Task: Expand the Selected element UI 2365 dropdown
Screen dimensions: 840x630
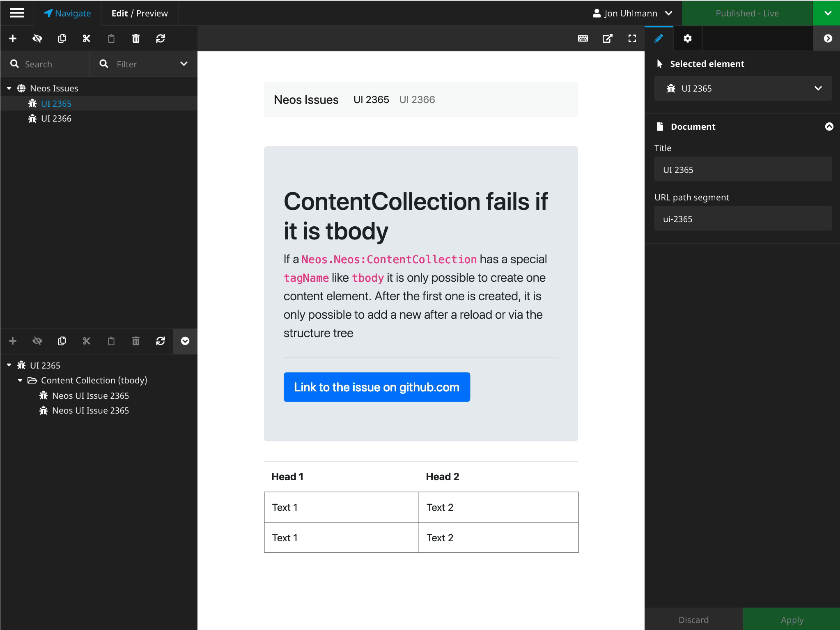Action: point(743,88)
